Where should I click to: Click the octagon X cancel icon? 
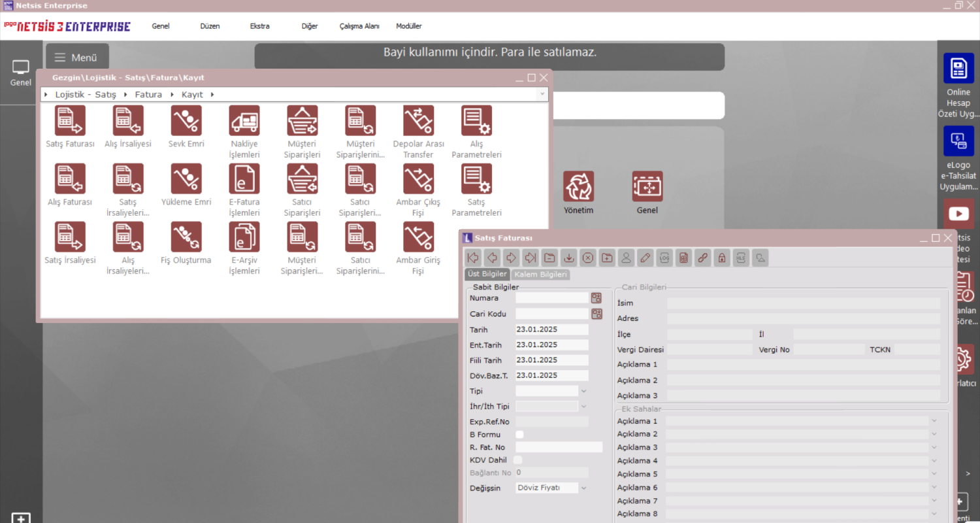pyautogui.click(x=588, y=258)
